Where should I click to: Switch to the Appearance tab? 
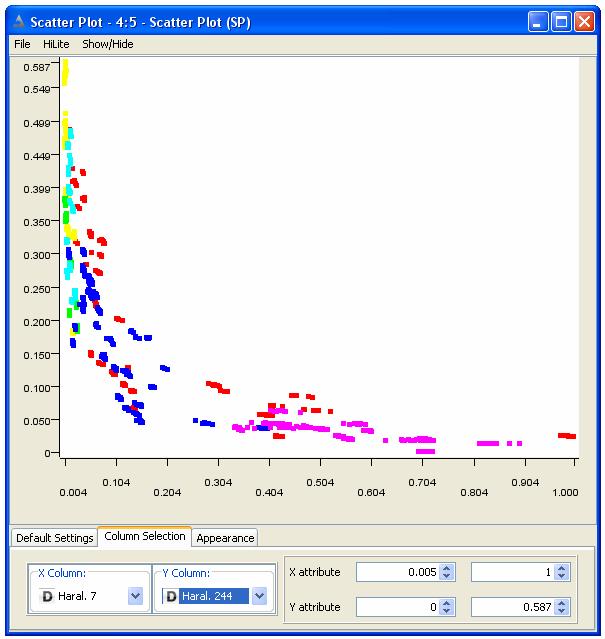(225, 537)
